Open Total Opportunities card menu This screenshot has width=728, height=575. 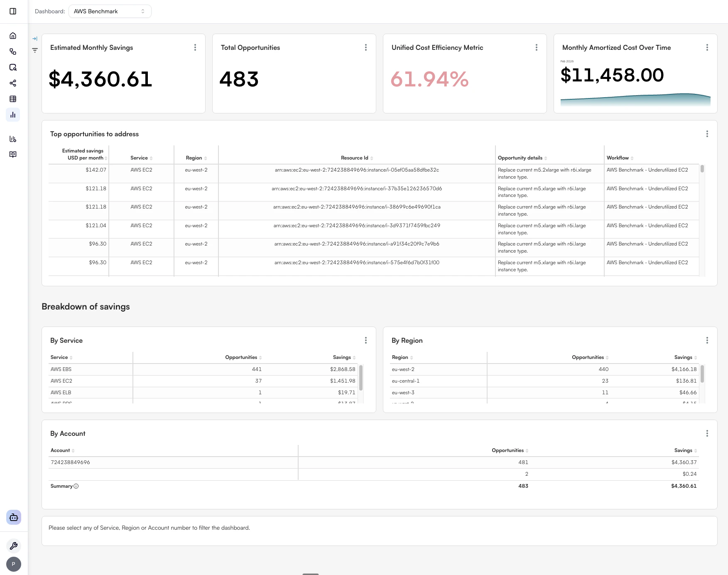coord(366,47)
